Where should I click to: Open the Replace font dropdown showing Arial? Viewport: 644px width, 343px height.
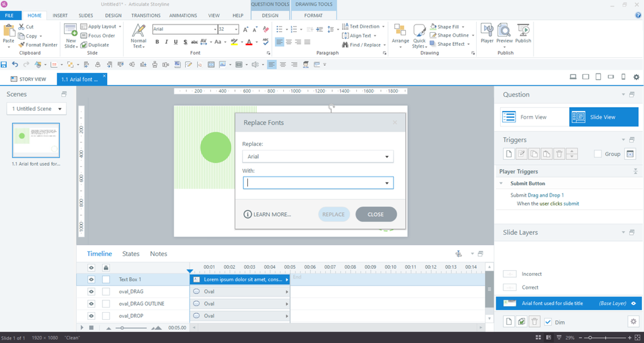(x=317, y=157)
